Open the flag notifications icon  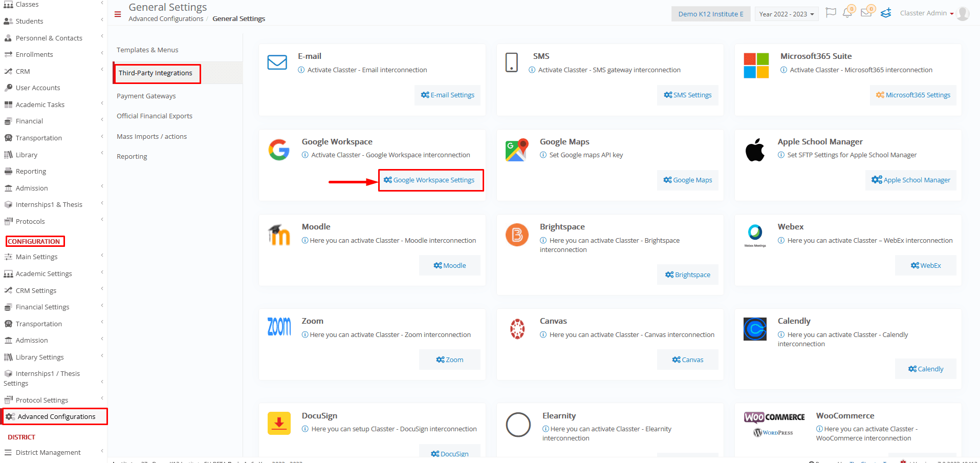click(x=831, y=12)
